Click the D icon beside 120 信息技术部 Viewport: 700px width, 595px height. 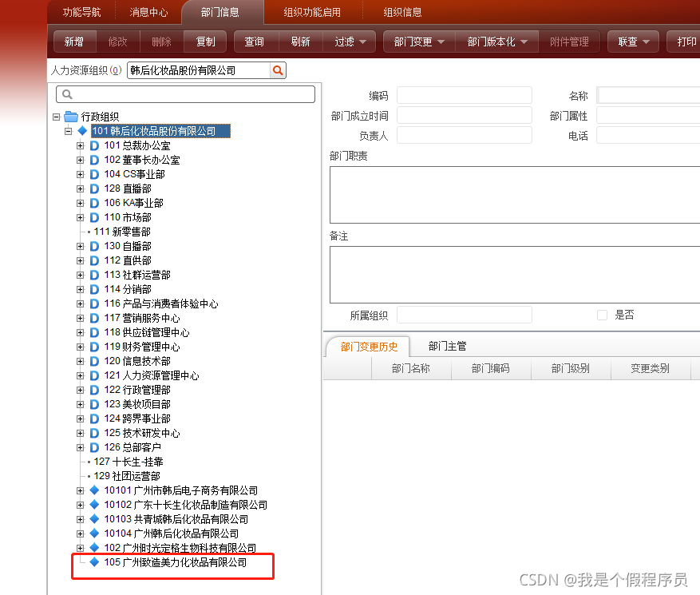click(94, 361)
